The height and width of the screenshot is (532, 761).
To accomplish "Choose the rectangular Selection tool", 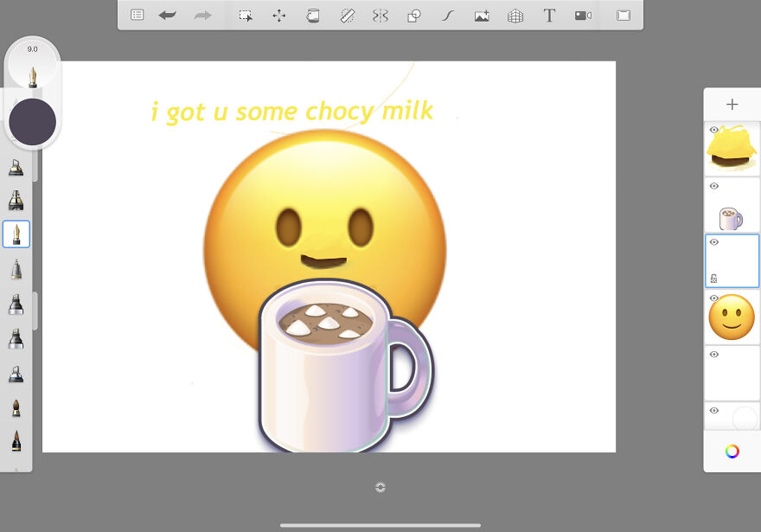I will [x=246, y=16].
